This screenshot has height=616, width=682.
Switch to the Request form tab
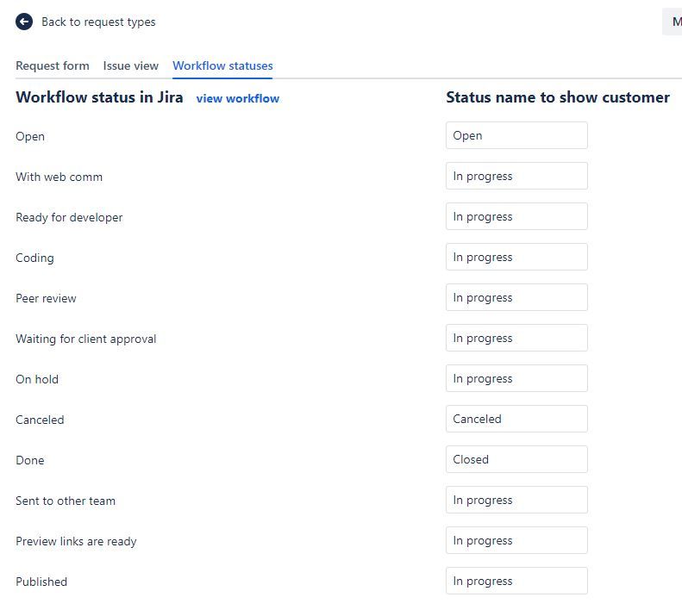pos(52,65)
